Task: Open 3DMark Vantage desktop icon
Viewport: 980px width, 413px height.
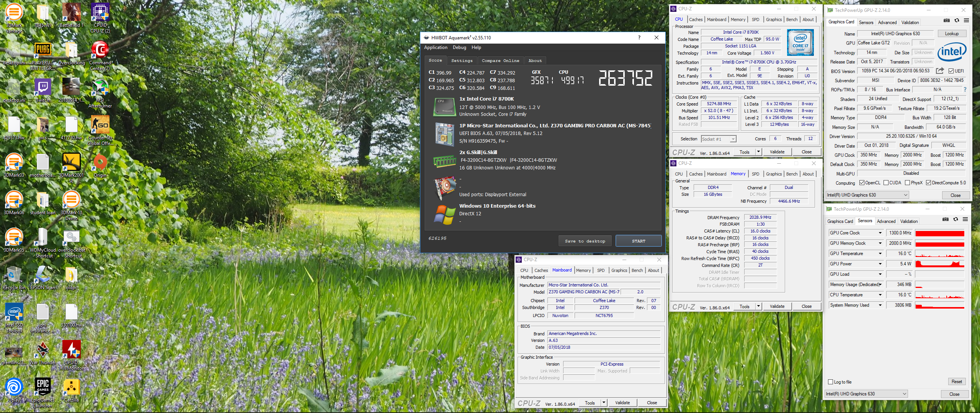Action: pos(14,18)
